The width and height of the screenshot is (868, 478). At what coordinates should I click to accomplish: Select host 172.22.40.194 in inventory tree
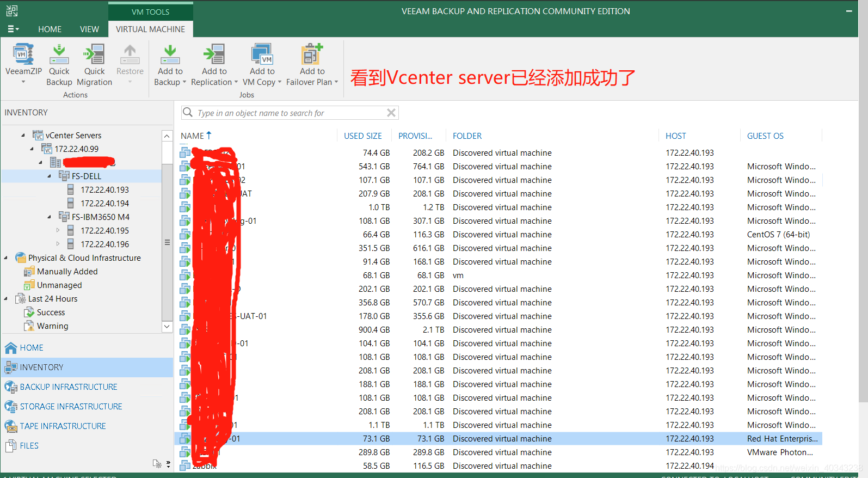tap(104, 203)
